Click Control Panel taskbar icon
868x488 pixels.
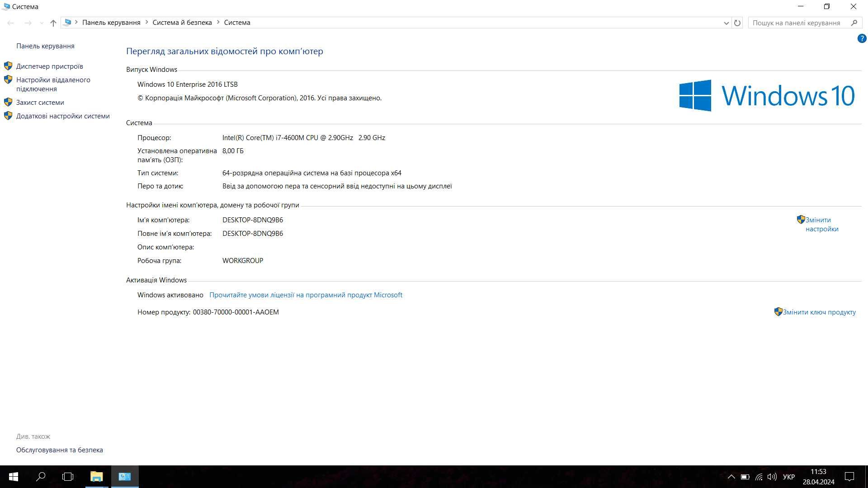(125, 477)
